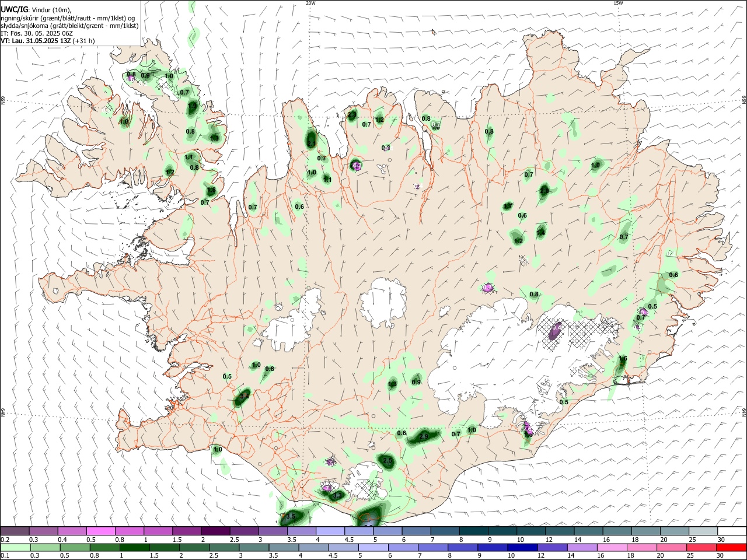Click the '1.4' precipitation value on map
Image resolution: width=747 pixels, height=560 pixels.
tap(540, 233)
